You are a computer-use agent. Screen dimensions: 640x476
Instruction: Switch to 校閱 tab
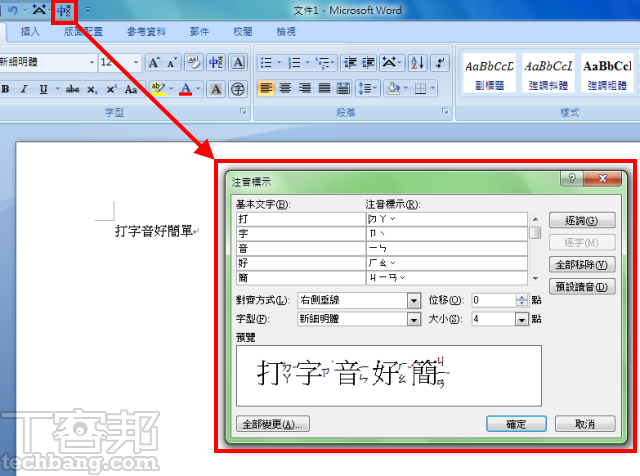pos(242,32)
